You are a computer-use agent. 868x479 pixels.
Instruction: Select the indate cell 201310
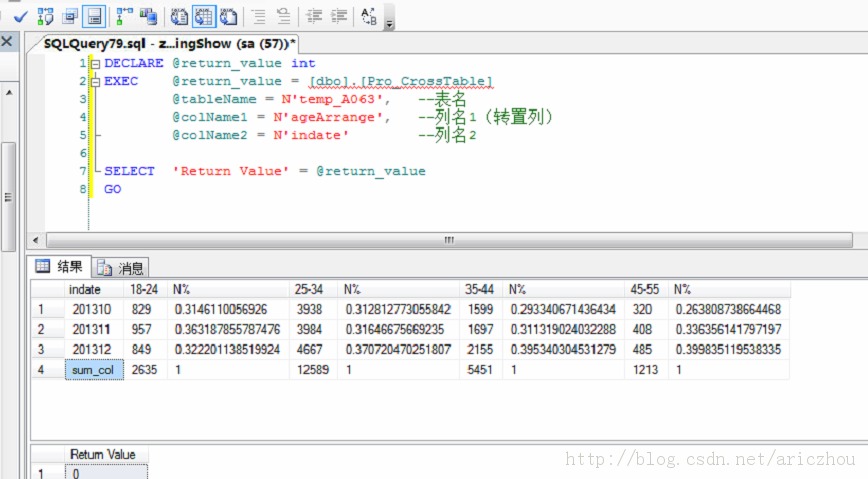point(94,310)
